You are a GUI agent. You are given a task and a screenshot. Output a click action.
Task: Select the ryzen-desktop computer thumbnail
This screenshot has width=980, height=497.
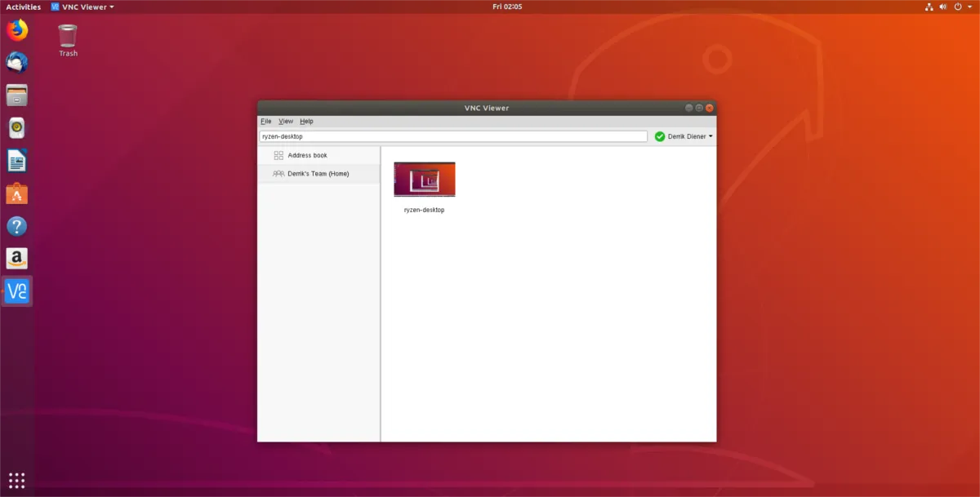425,180
